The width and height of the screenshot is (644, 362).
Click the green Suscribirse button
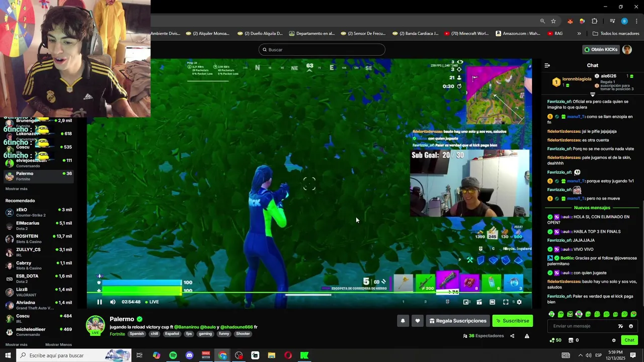pyautogui.click(x=512, y=321)
